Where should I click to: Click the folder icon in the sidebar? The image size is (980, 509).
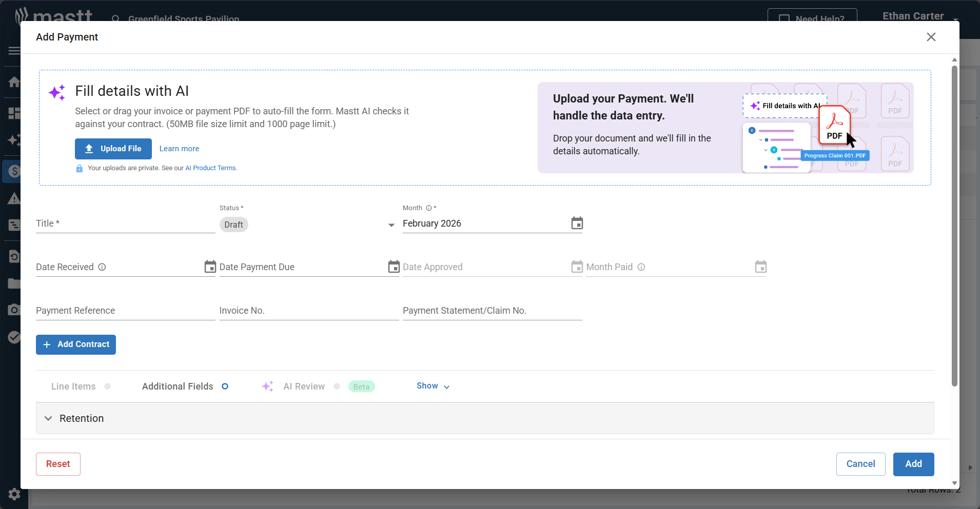[x=14, y=283]
